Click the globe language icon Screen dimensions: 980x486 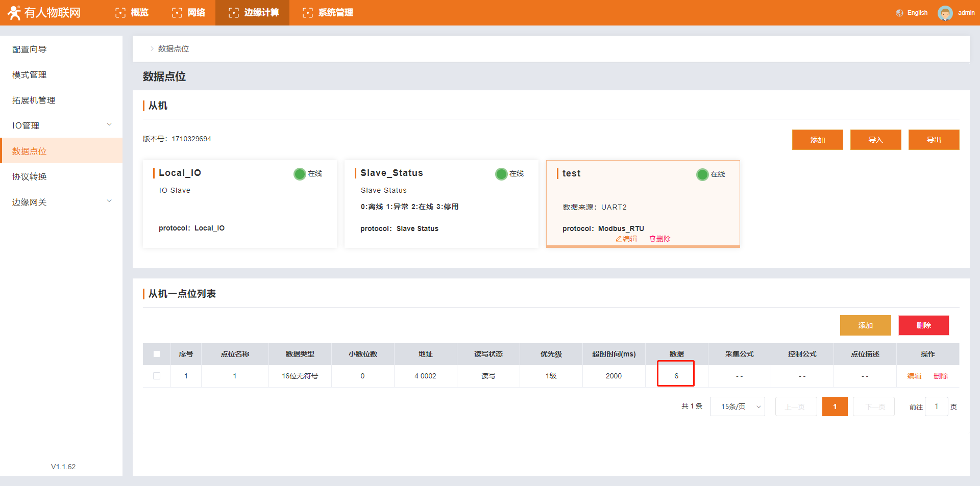click(899, 13)
